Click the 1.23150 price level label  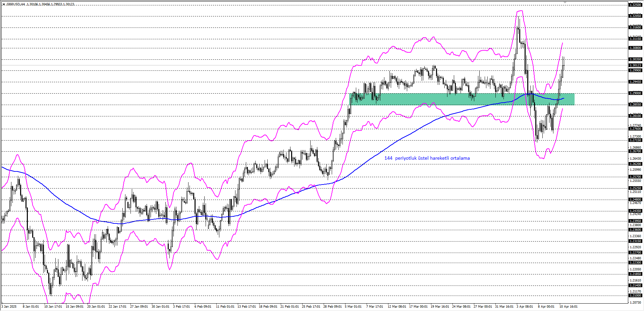point(635,241)
